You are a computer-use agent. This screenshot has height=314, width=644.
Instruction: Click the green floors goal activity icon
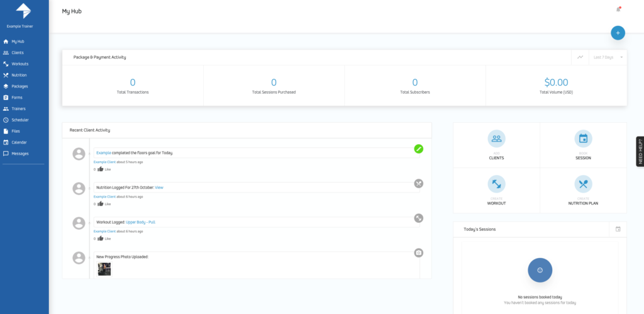(418, 149)
